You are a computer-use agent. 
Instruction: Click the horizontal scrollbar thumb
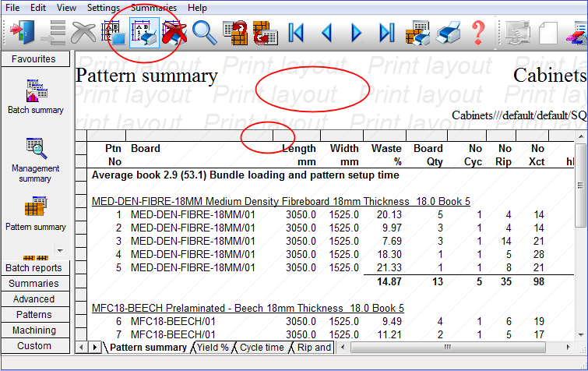(448, 348)
